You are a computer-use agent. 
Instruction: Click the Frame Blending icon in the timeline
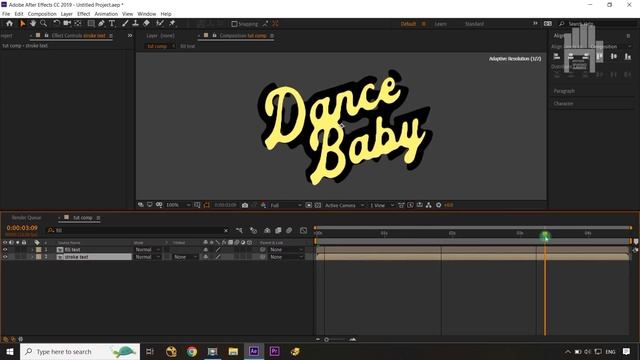278,231
